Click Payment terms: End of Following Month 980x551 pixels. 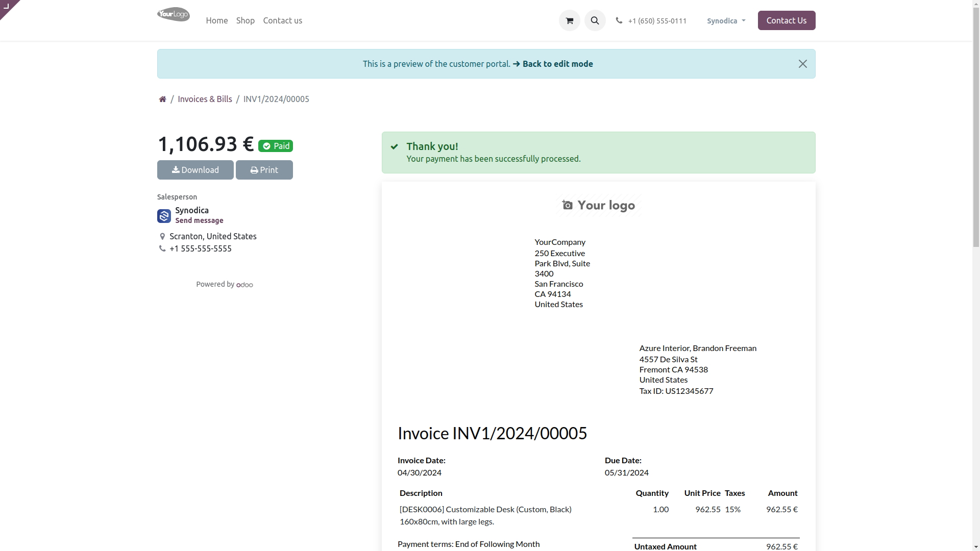pyautogui.click(x=469, y=544)
